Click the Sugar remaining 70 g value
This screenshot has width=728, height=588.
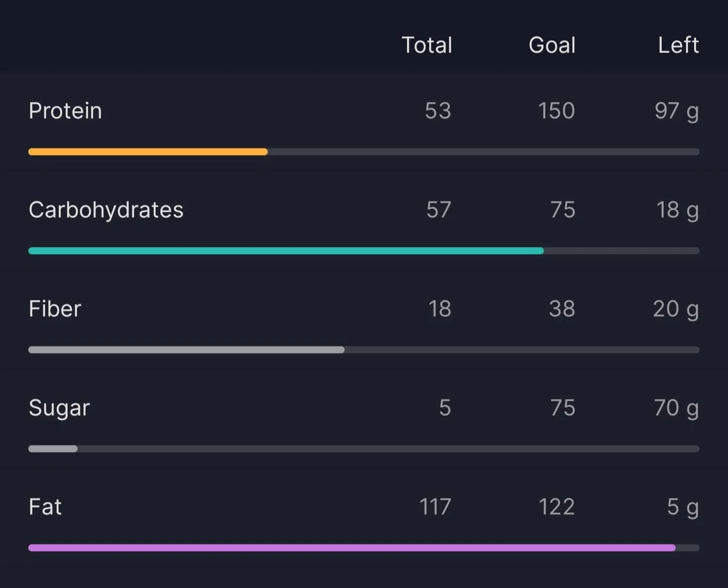676,408
